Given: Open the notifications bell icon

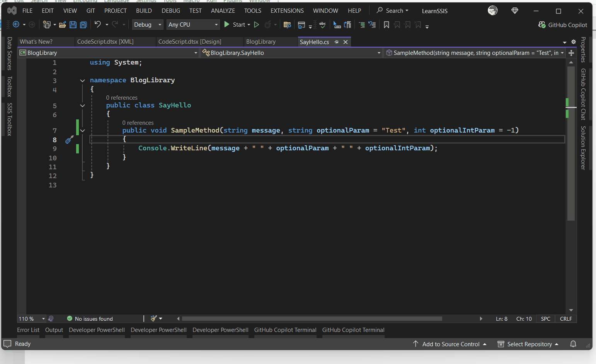Looking at the screenshot, I should coord(573,344).
